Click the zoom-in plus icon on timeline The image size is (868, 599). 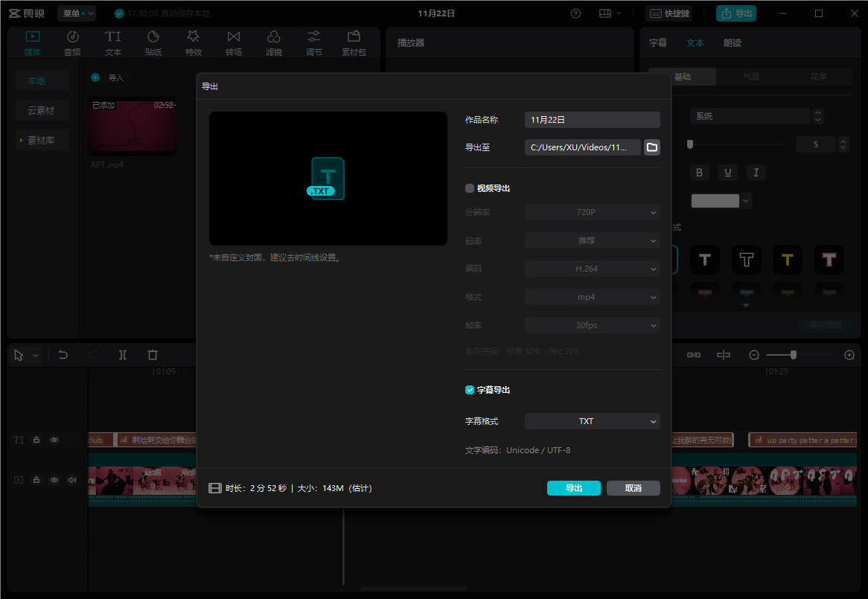pyautogui.click(x=849, y=355)
